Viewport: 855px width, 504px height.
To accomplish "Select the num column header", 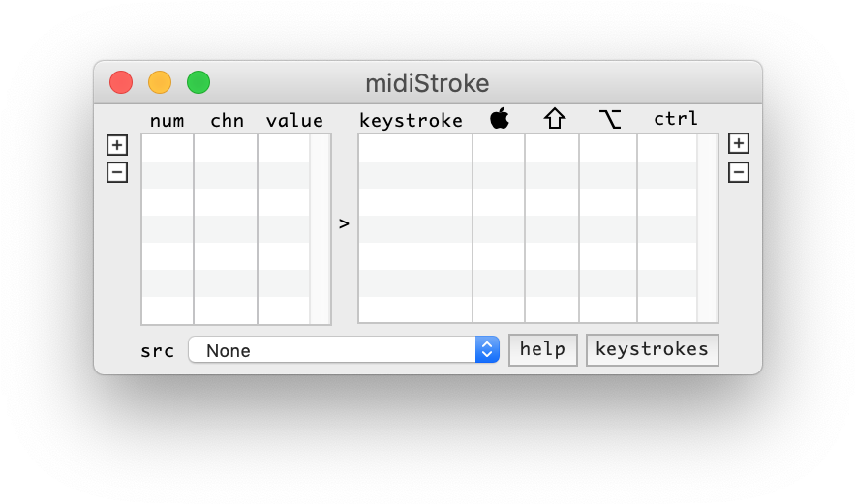I will click(x=167, y=120).
